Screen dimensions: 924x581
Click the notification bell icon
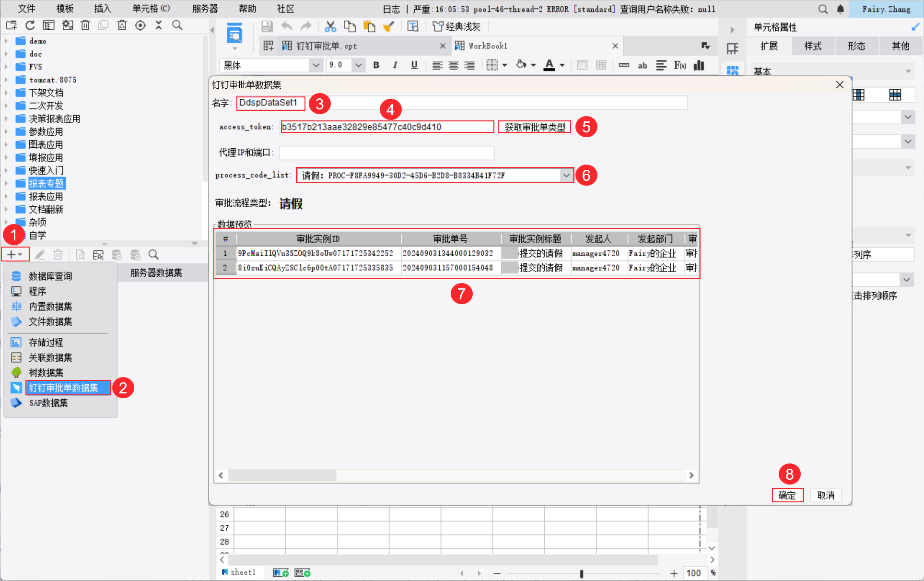tap(840, 9)
